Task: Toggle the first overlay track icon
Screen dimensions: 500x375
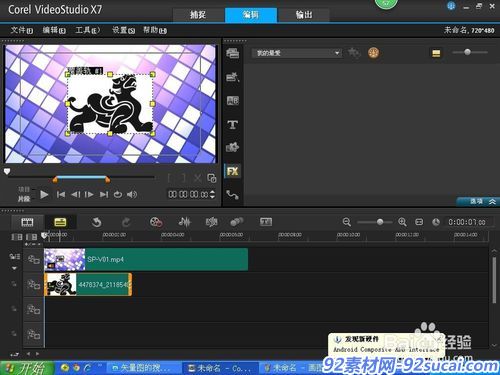Action: click(x=33, y=284)
